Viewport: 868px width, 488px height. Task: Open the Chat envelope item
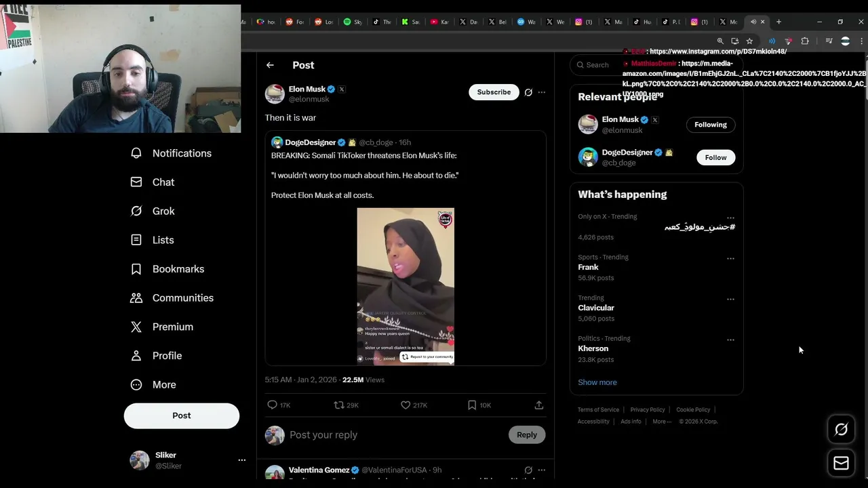point(153,182)
